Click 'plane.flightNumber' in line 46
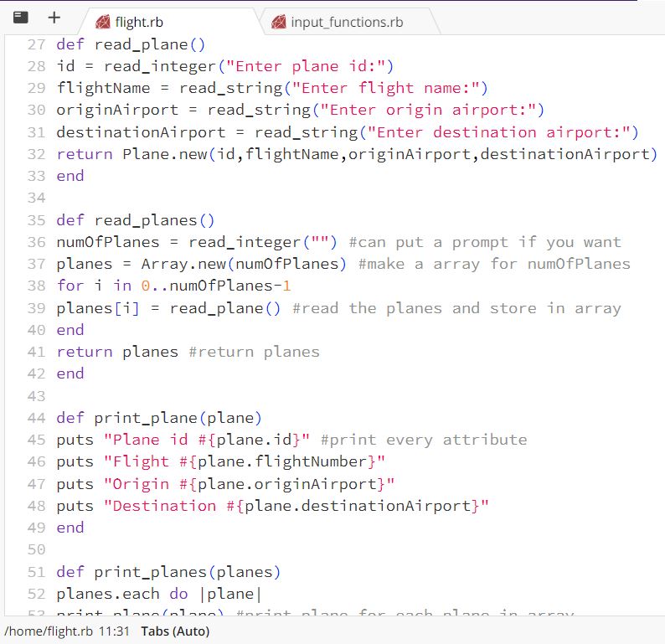 click(x=281, y=461)
